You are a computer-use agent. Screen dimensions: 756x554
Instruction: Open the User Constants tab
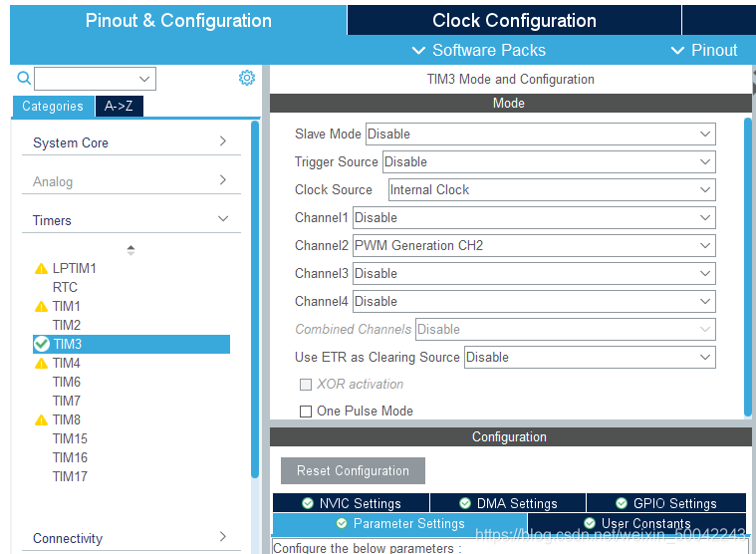[x=636, y=524]
